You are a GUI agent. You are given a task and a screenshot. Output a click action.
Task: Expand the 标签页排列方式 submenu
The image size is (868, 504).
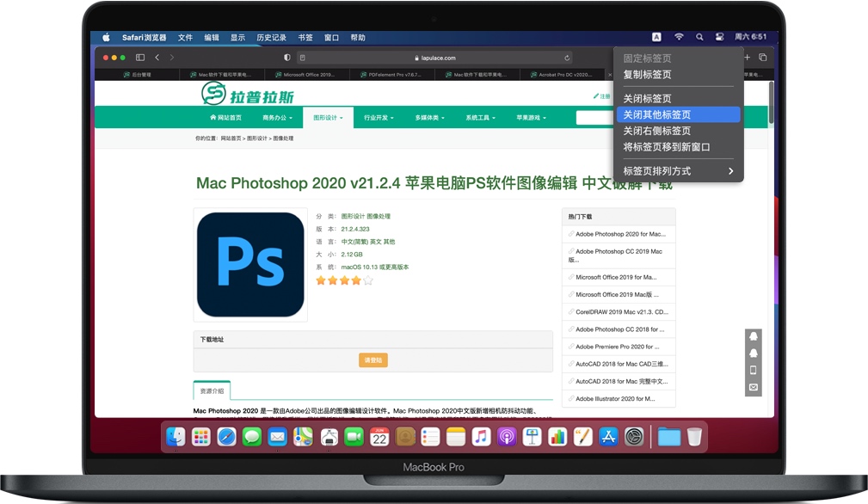pos(678,171)
